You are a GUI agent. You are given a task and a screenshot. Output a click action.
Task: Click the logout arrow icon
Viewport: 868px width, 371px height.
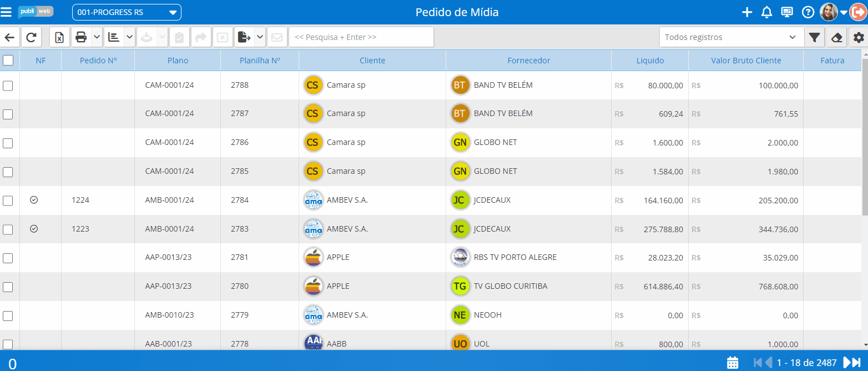[857, 12]
